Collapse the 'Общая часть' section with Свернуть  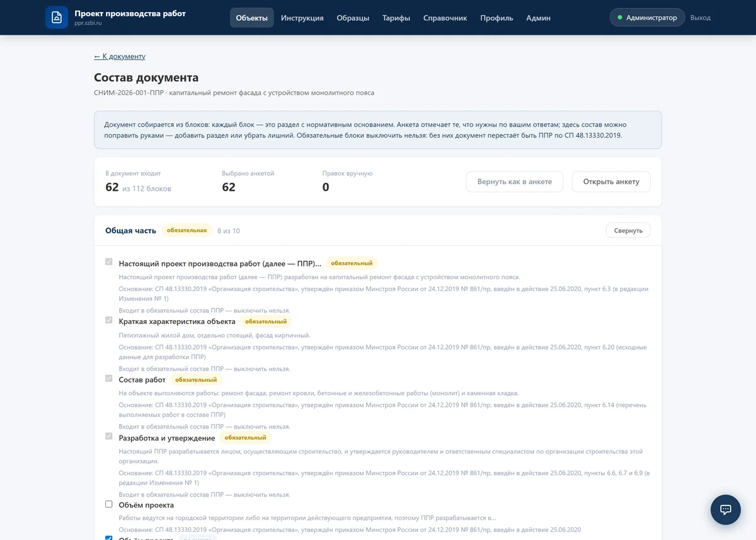(x=628, y=231)
